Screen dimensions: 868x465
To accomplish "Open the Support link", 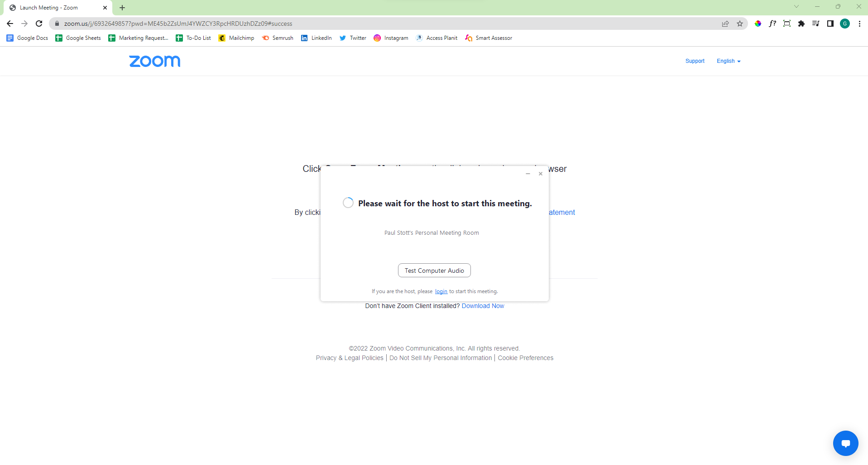I will [695, 61].
